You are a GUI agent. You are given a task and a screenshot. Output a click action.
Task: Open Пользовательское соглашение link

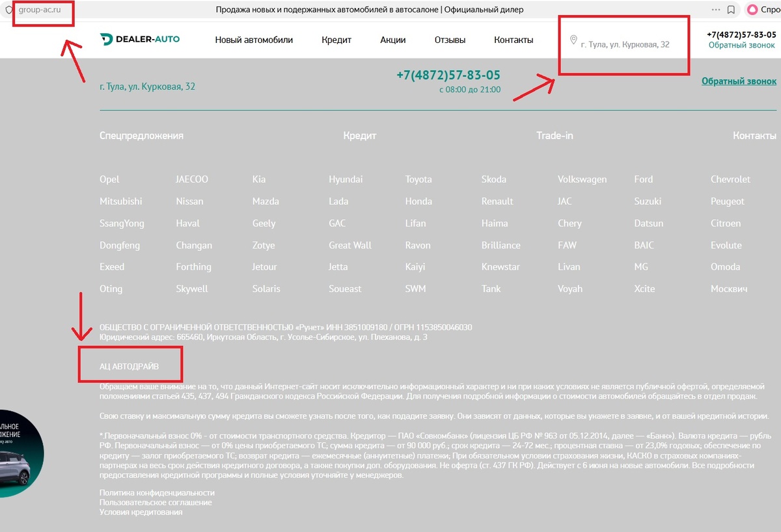(156, 503)
